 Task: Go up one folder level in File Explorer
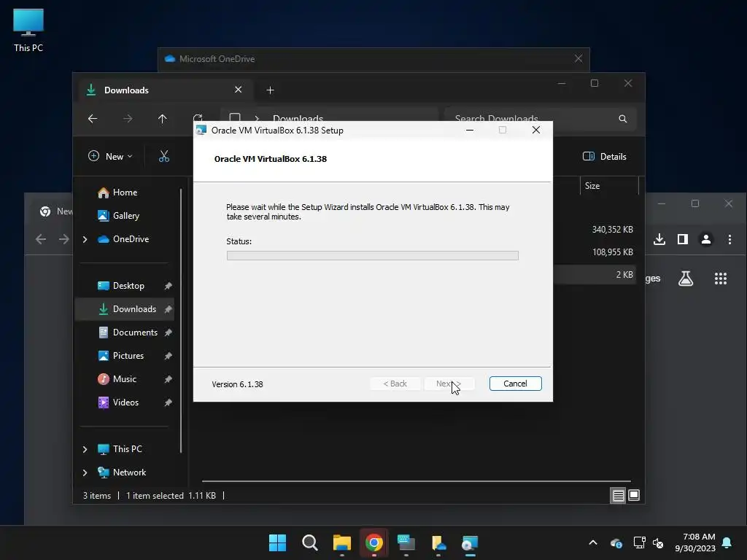pos(163,119)
